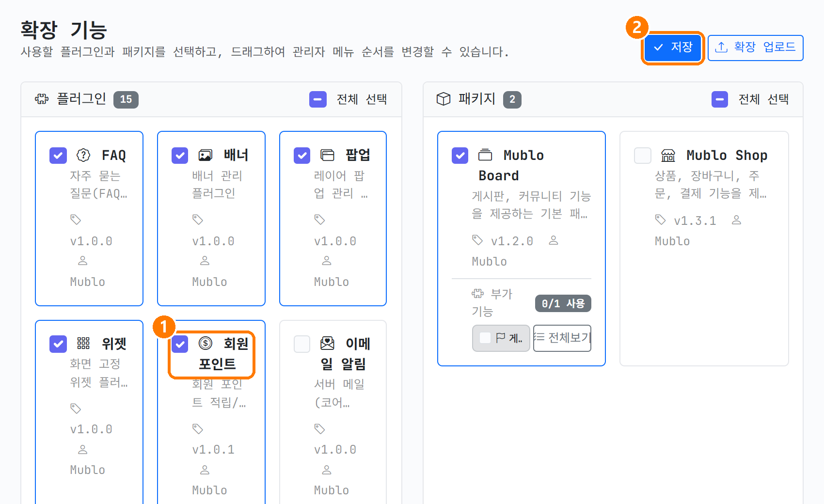Click the 확장 기능 page heading
The image size is (824, 504).
tap(63, 30)
